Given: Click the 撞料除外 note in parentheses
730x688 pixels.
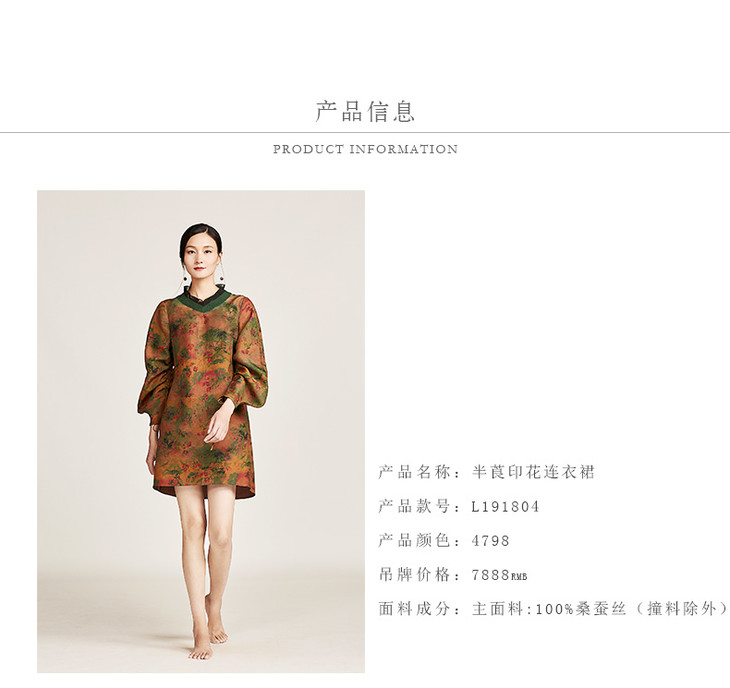Looking at the screenshot, I should point(683,609).
